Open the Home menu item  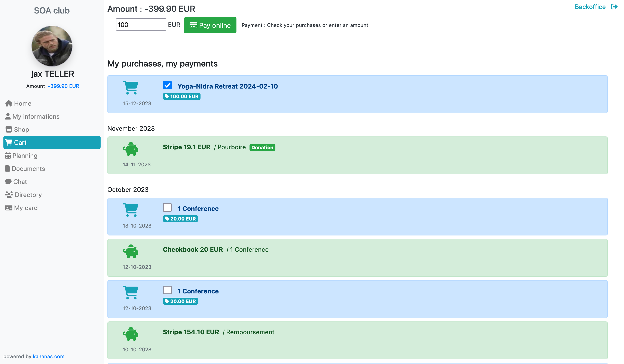(52, 104)
